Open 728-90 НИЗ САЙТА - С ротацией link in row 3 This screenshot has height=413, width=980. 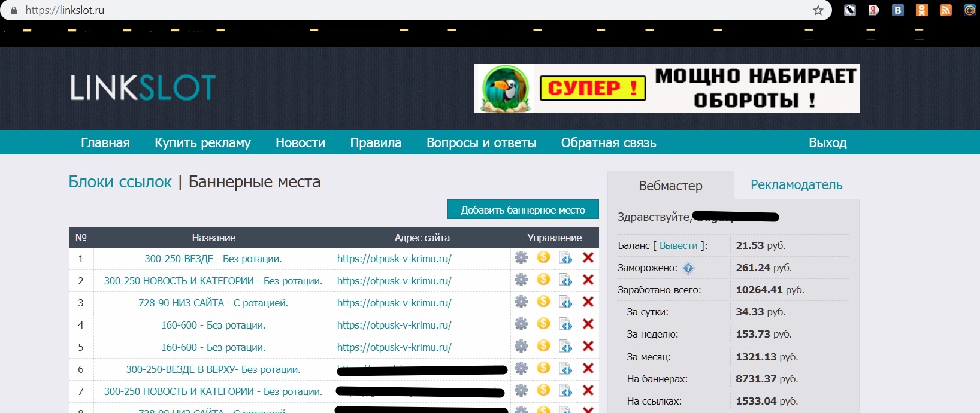tap(213, 303)
